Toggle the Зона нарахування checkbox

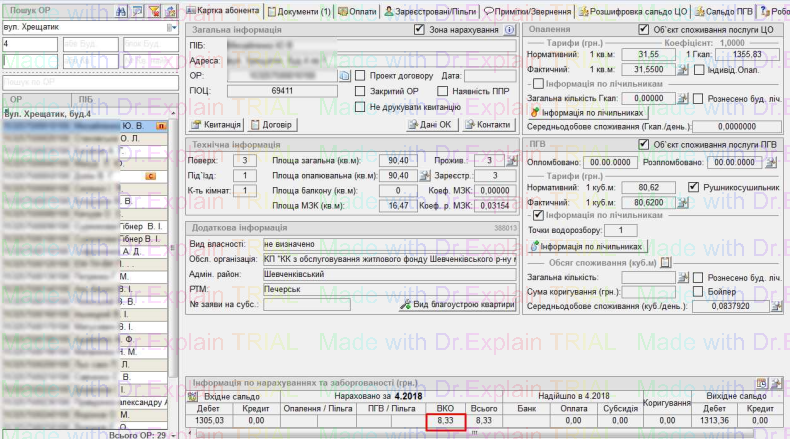(x=420, y=31)
